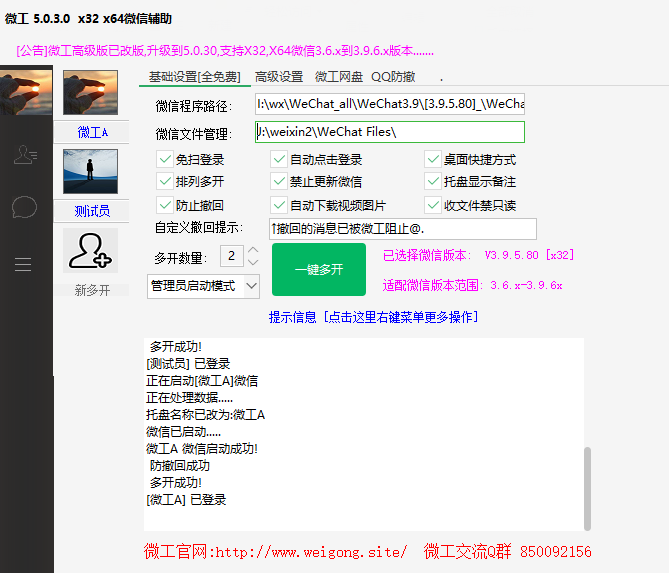Click the large sunset avatar at the sidebar top
Viewport: 669px width, 573px height.
click(x=26, y=90)
